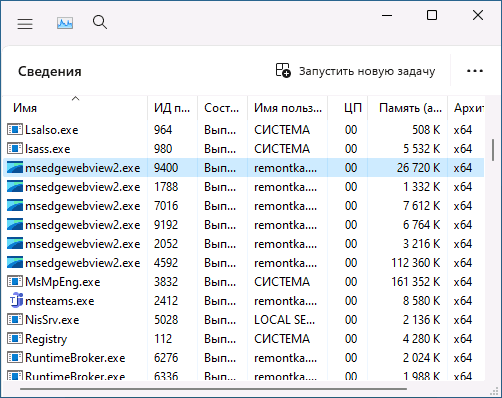Screen dimensions: 502x398
Task: Click the Teams icon of msteams.exe
Action: (x=16, y=300)
